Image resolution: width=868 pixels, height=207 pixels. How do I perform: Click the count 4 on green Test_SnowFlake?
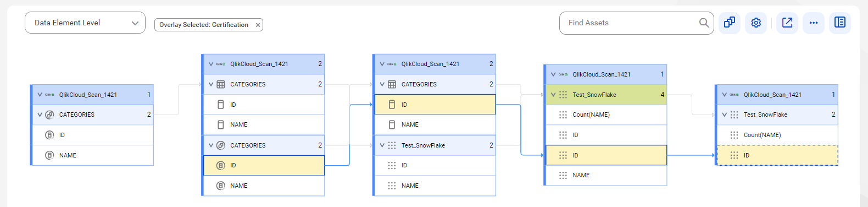point(662,95)
